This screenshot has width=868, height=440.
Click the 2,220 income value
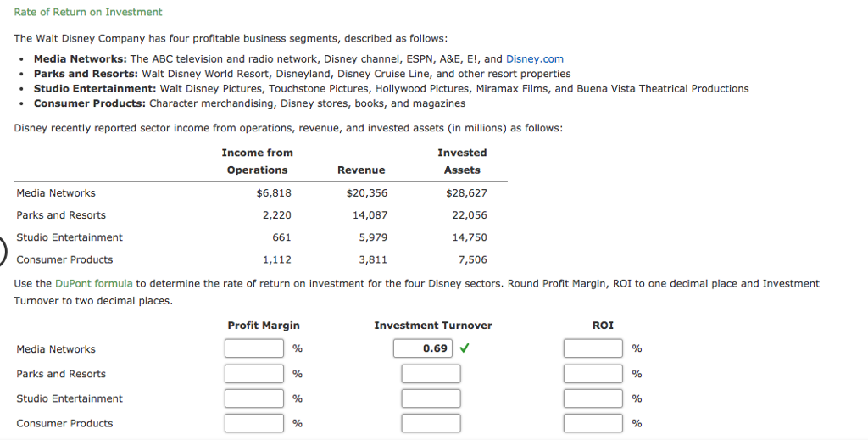[277, 215]
